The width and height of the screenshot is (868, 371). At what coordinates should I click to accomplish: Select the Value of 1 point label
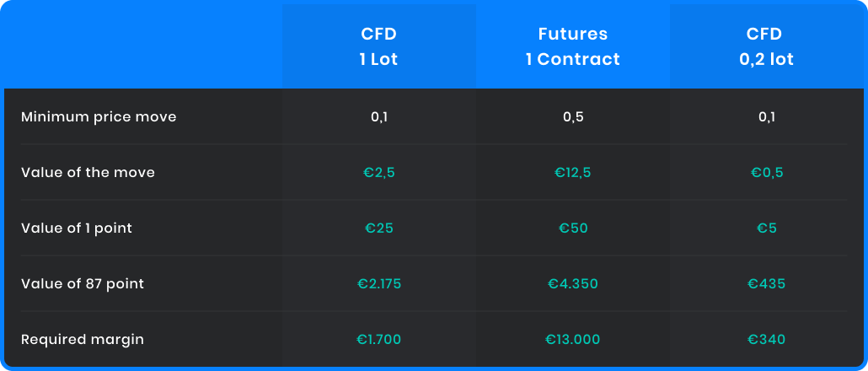point(77,229)
